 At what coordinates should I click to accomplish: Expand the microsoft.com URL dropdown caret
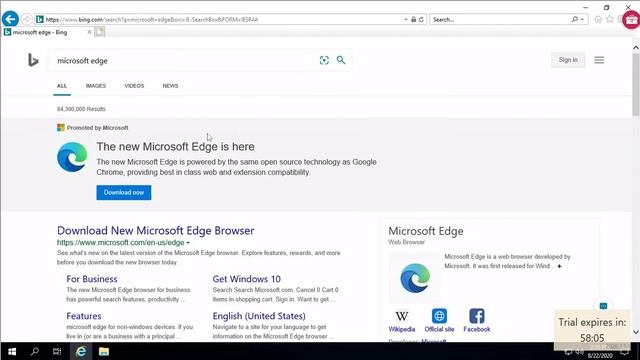188,243
